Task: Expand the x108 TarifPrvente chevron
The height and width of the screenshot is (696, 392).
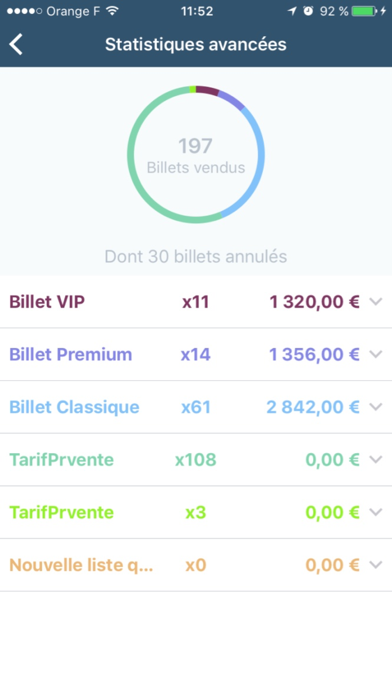Action: (376, 459)
